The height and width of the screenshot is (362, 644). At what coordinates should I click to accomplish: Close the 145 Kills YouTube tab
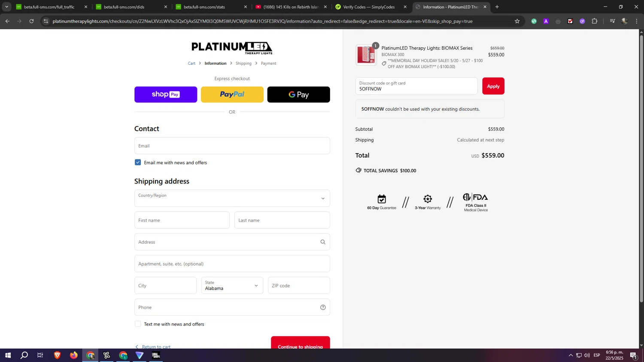[325, 7]
